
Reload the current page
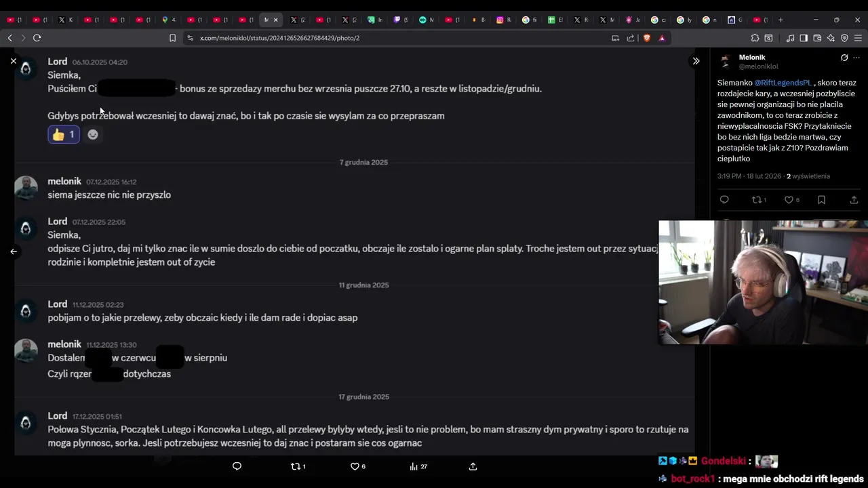point(37,38)
